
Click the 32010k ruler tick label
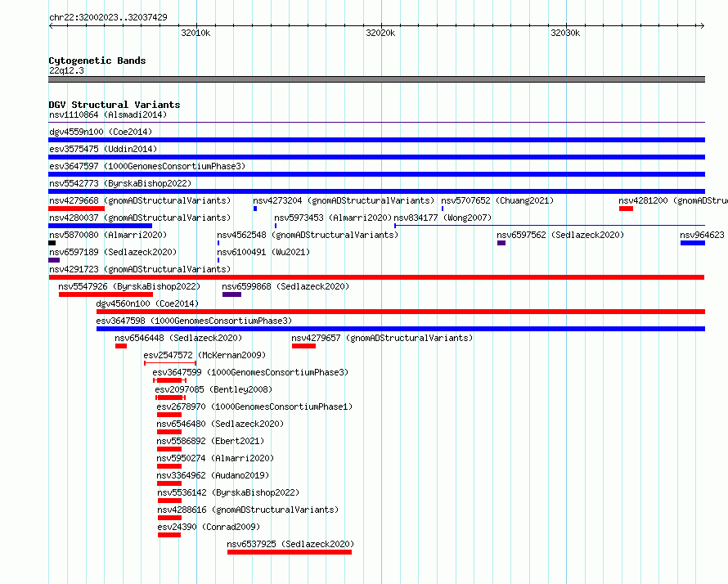pos(195,33)
